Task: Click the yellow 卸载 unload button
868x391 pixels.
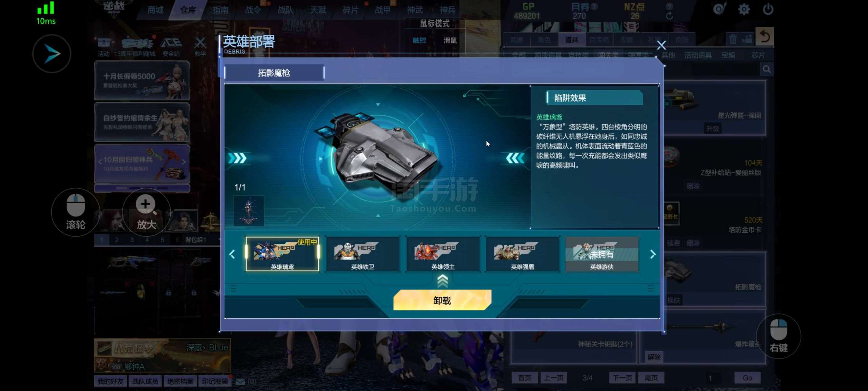Action: click(x=442, y=300)
